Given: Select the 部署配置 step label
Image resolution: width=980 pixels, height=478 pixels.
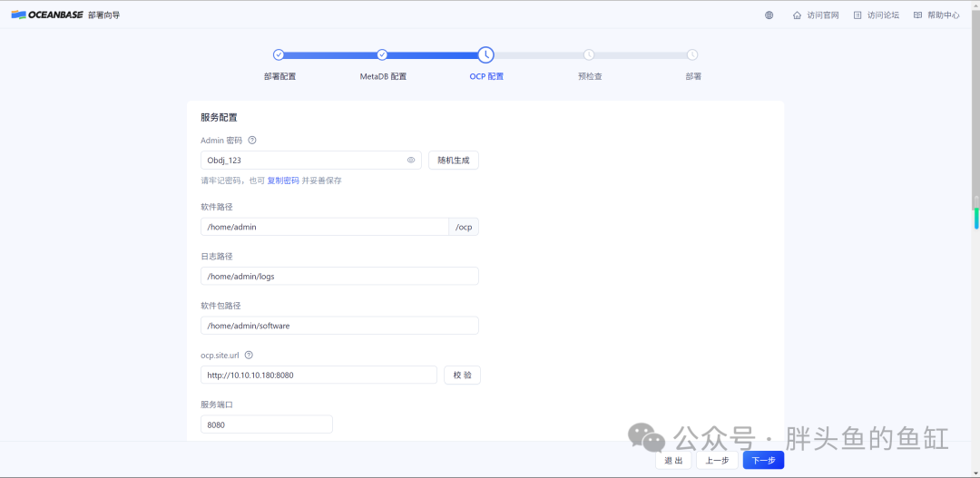Looking at the screenshot, I should coord(279,77).
